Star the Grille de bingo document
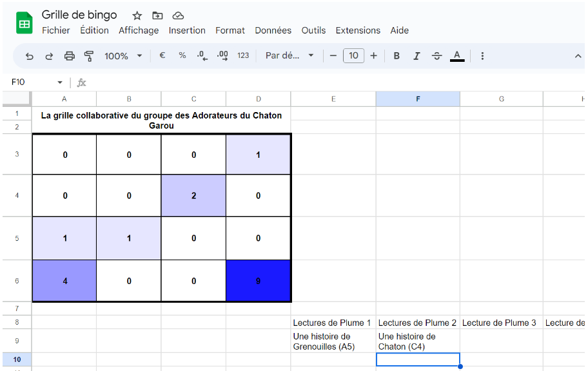The height and width of the screenshot is (371, 588). [137, 15]
